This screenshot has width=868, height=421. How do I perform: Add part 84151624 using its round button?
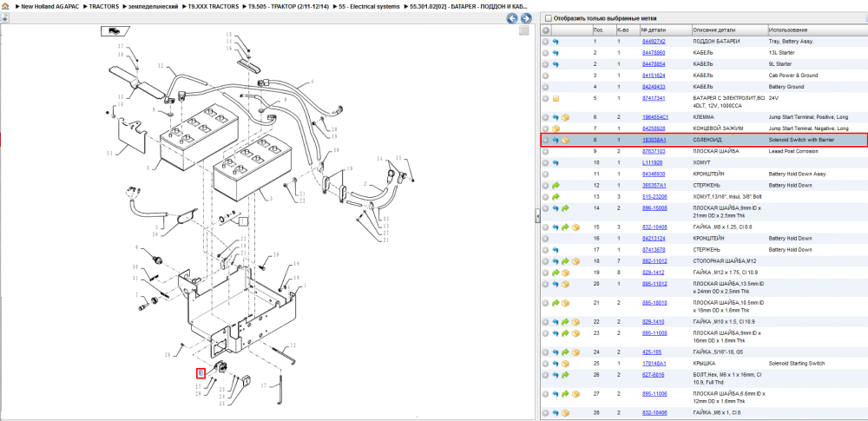click(545, 76)
